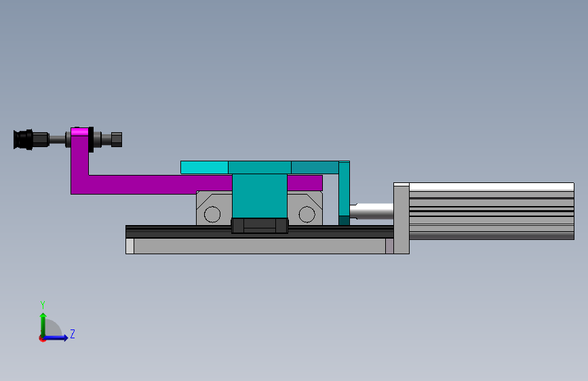Viewport: 588px width, 381px height.
Task: Select the silver piston rod
Action: 372,212
